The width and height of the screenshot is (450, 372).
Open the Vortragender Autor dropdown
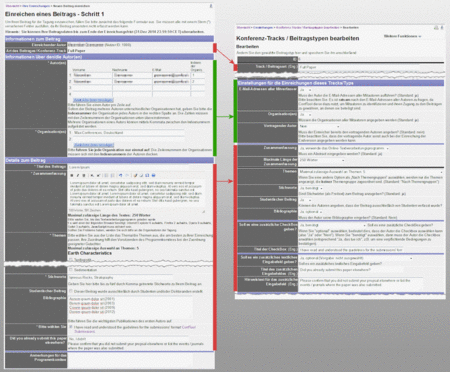[x=319, y=126]
